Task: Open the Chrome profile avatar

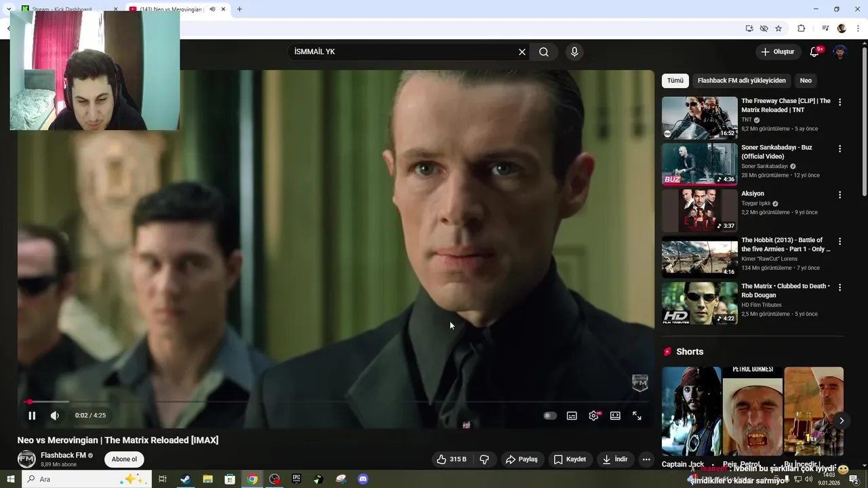Action: click(x=842, y=28)
